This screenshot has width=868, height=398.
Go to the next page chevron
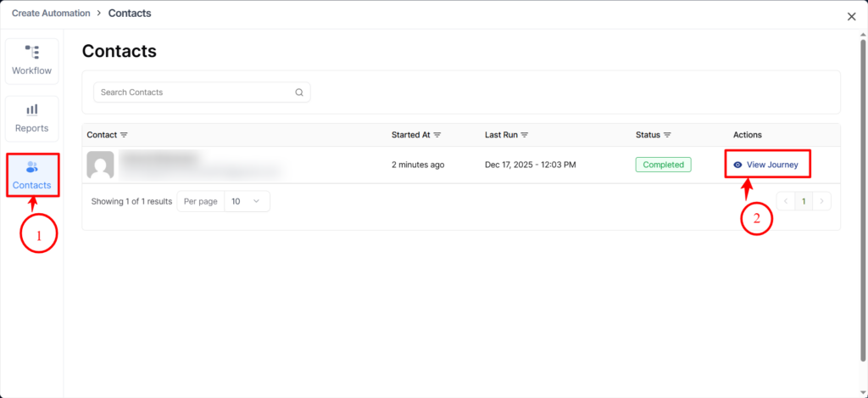(821, 201)
